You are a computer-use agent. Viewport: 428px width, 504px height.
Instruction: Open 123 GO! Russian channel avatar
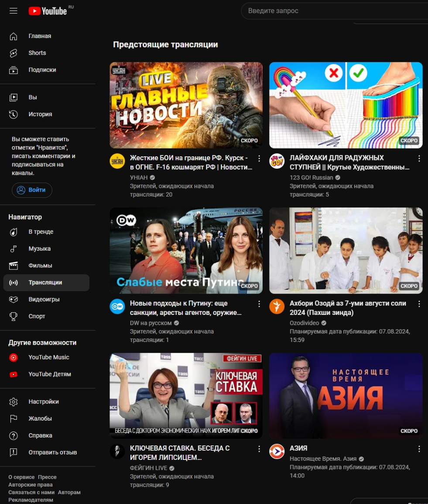pyautogui.click(x=277, y=161)
